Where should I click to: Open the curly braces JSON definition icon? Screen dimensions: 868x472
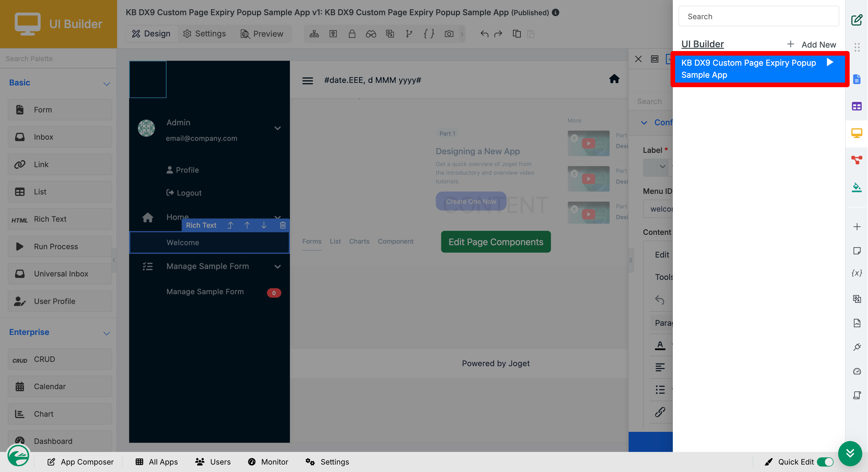click(x=429, y=34)
